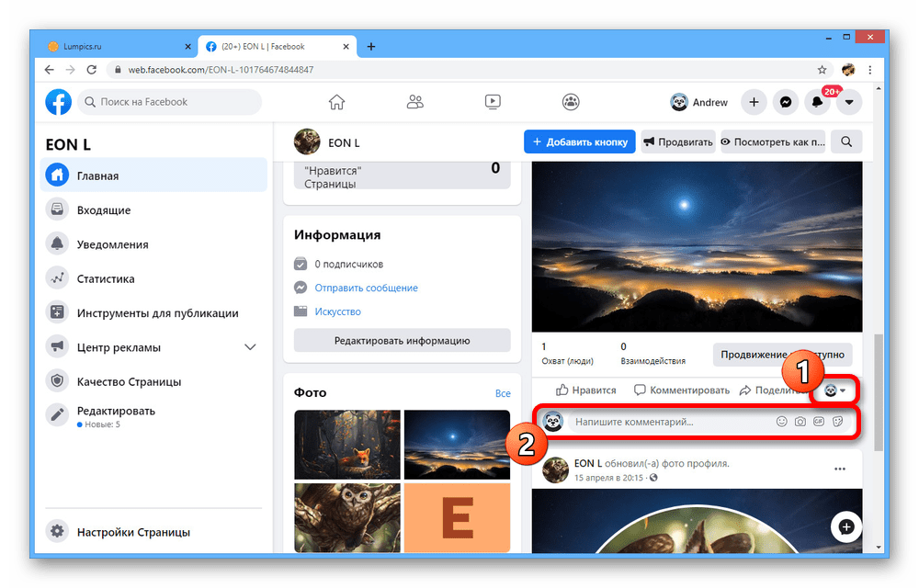Close the Facebook browser tab
Viewport: 919px width, 588px height.
[346, 46]
